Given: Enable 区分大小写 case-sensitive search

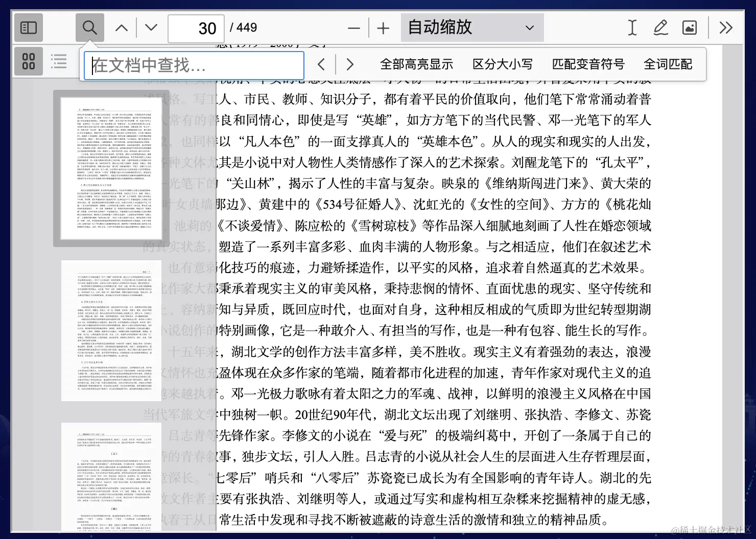Looking at the screenshot, I should pos(502,64).
